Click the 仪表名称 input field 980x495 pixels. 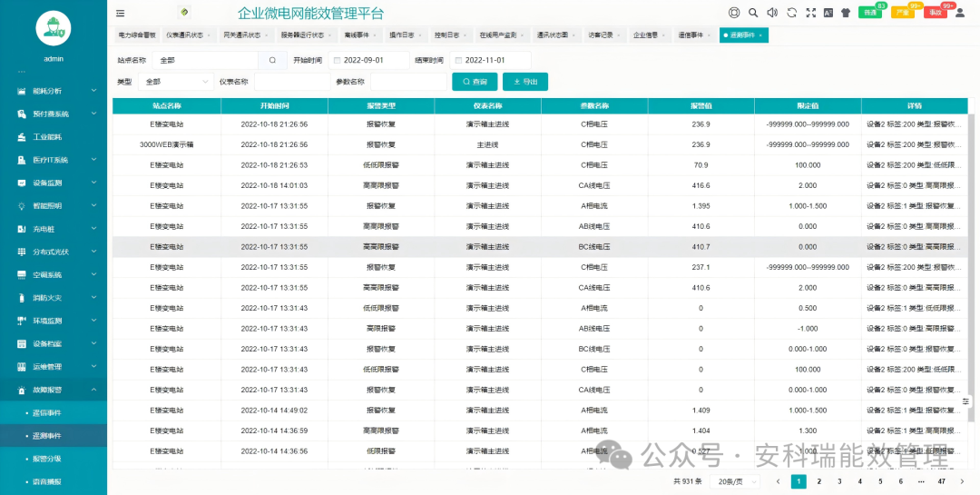click(x=292, y=82)
